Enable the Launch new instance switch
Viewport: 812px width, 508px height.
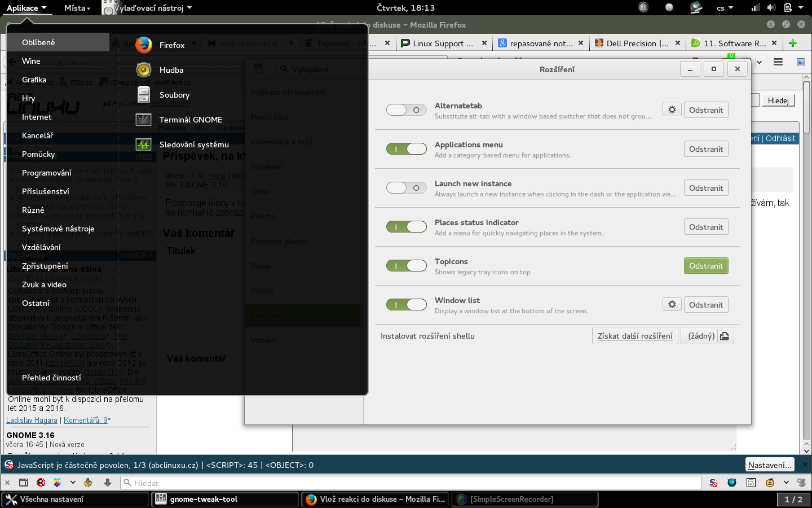click(406, 188)
